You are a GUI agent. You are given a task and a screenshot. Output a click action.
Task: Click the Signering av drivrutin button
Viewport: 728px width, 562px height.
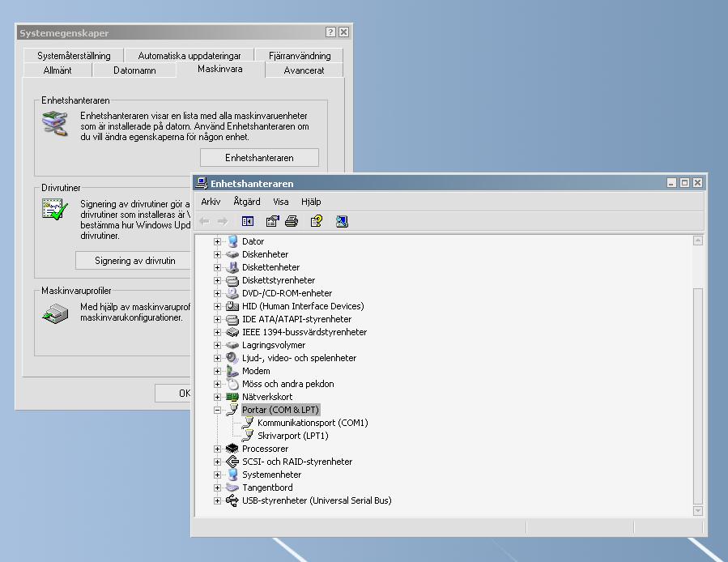[134, 261]
